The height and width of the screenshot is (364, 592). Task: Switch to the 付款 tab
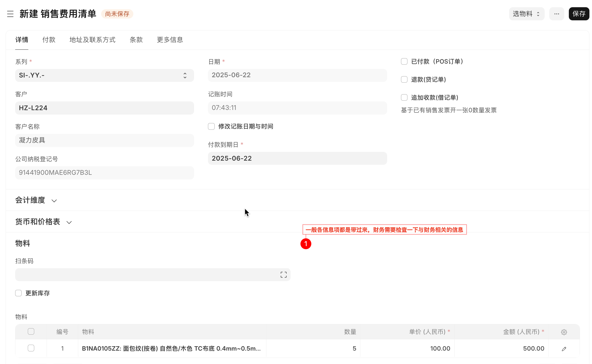coord(49,40)
